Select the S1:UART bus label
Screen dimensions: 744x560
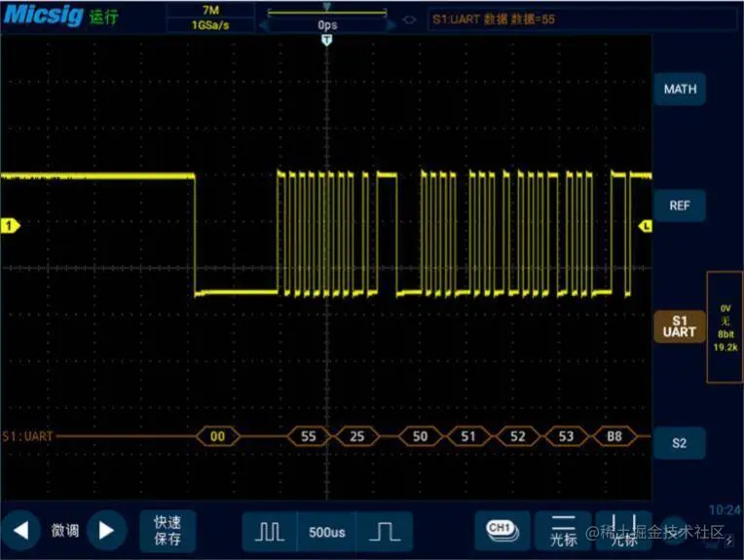click(x=27, y=436)
